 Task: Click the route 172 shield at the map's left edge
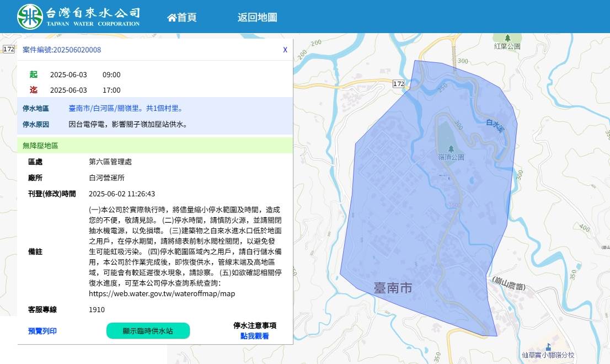(8, 49)
